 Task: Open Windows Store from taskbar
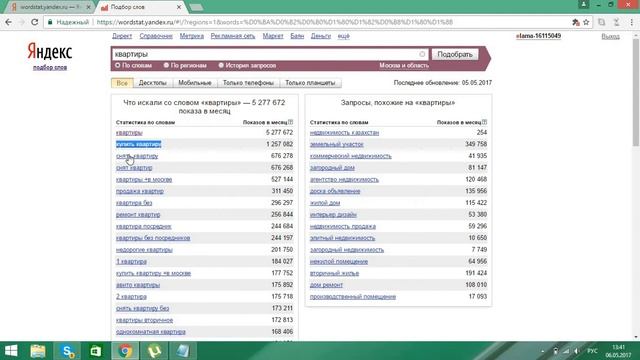coord(96,351)
